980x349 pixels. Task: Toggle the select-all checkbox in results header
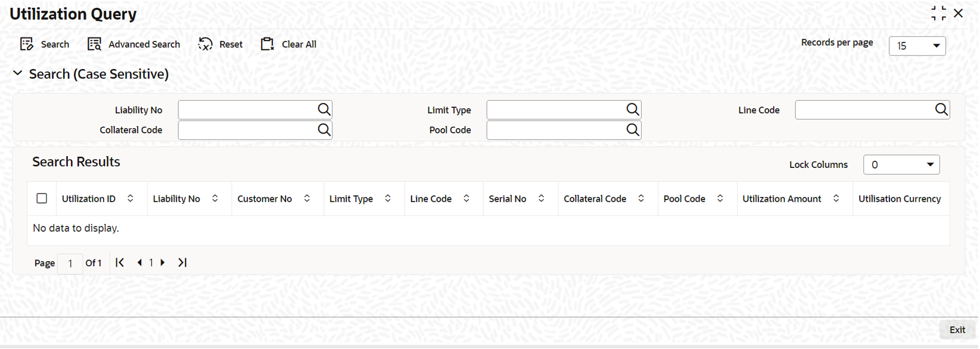coord(42,198)
